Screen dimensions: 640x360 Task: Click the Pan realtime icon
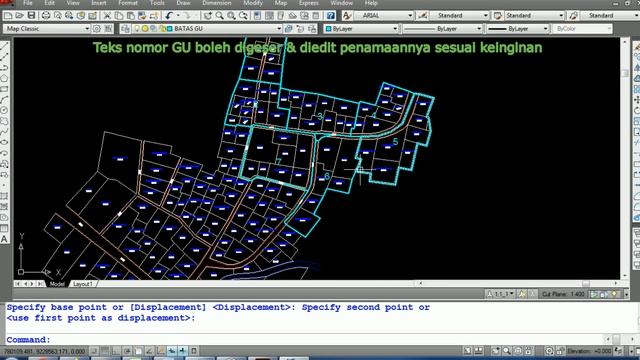tap(207, 16)
